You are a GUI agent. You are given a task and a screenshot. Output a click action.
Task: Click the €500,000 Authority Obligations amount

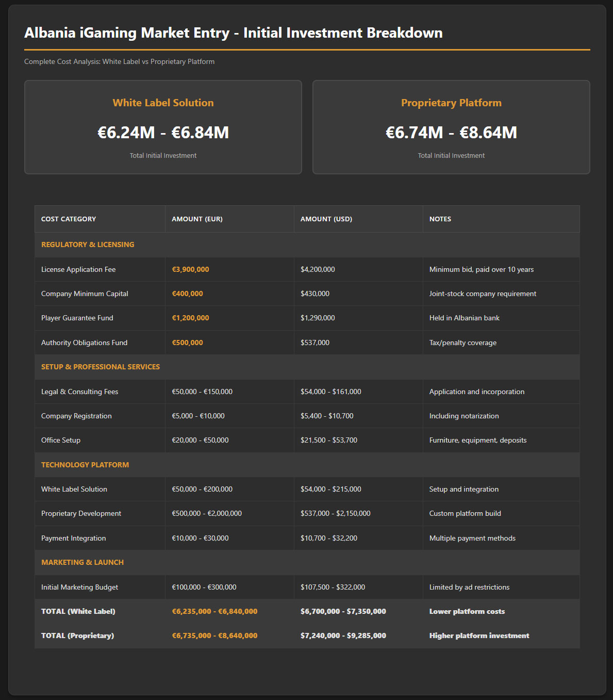pyautogui.click(x=187, y=343)
